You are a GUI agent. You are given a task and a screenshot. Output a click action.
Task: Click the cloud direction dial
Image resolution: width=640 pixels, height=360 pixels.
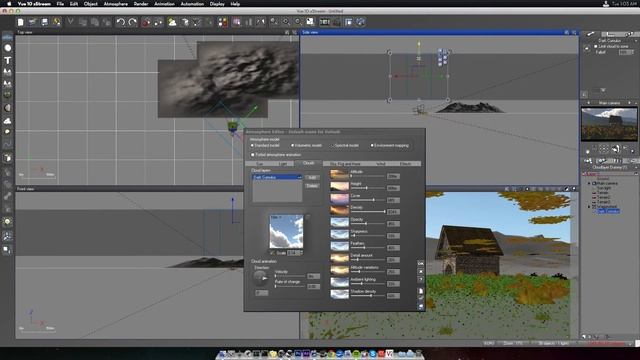coord(260,278)
